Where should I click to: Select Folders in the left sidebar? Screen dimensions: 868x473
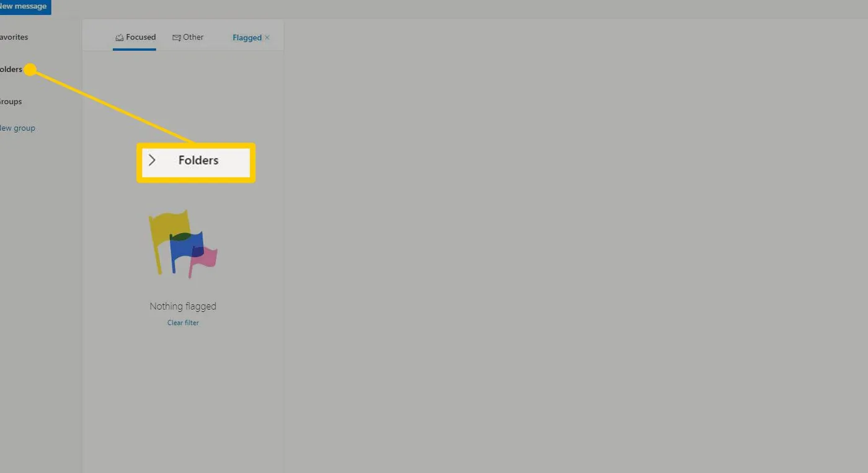(10, 69)
